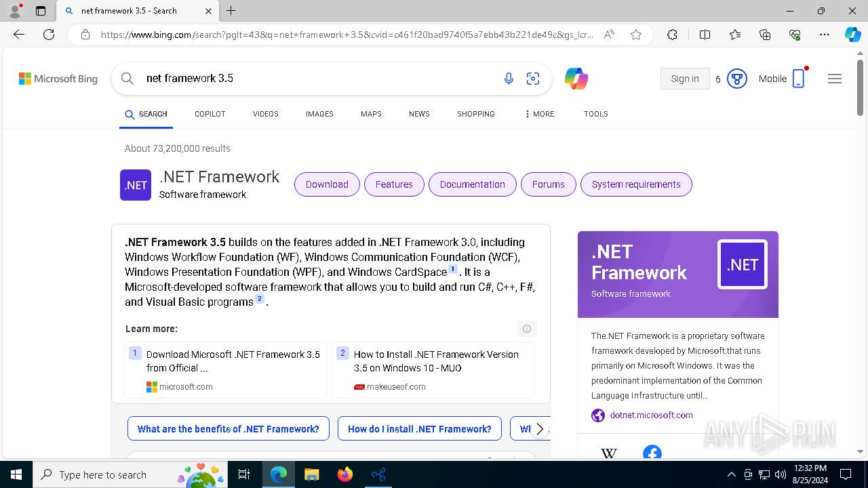Click the Forums pill button
This screenshot has width=868, height=488.
coord(549,184)
